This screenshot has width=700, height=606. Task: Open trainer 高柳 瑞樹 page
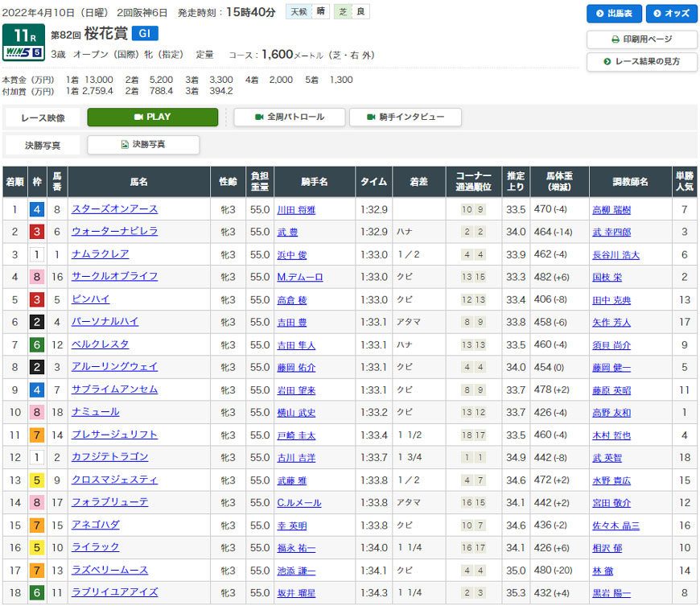[x=611, y=209]
